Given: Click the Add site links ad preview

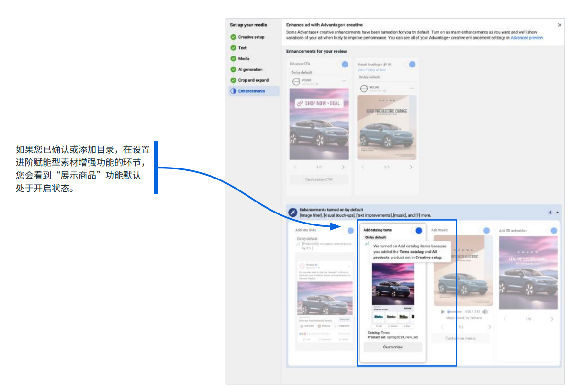Looking at the screenshot, I should [x=325, y=301].
